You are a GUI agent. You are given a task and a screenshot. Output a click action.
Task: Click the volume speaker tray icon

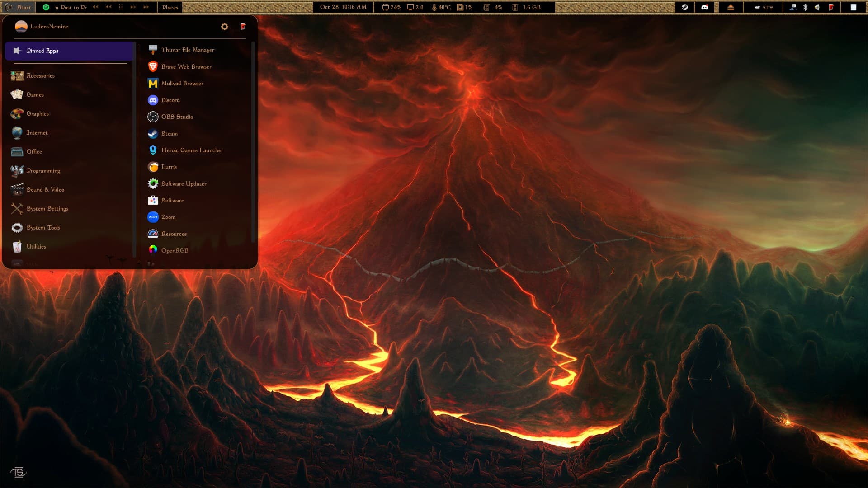point(817,7)
